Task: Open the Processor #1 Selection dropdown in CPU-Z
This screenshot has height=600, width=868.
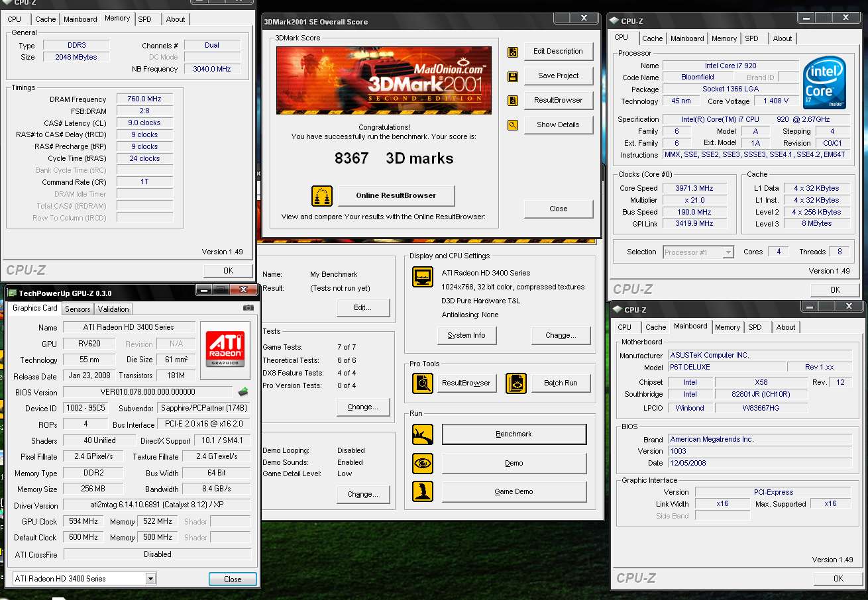Action: coord(728,252)
